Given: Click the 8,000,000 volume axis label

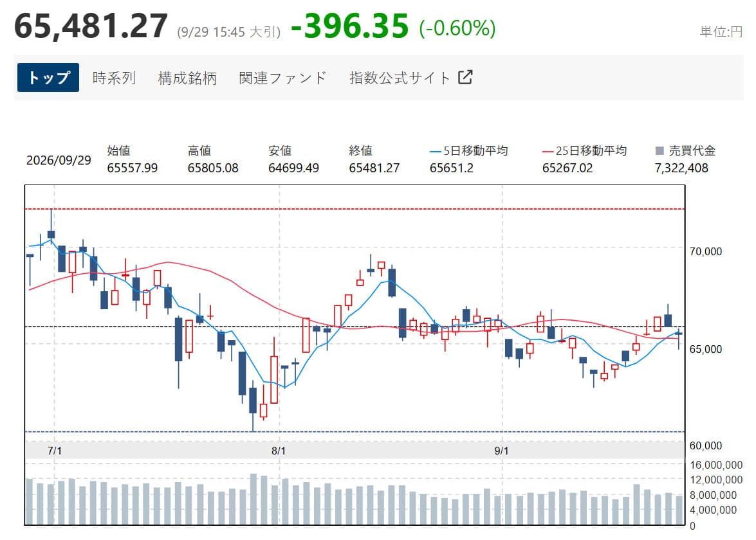Looking at the screenshot, I should pyautogui.click(x=713, y=495).
